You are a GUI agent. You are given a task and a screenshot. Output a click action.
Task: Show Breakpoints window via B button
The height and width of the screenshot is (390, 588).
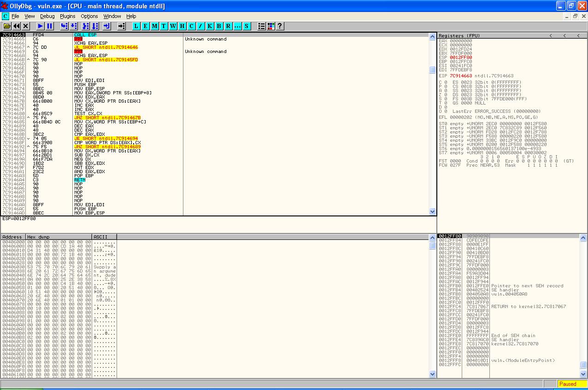point(219,26)
